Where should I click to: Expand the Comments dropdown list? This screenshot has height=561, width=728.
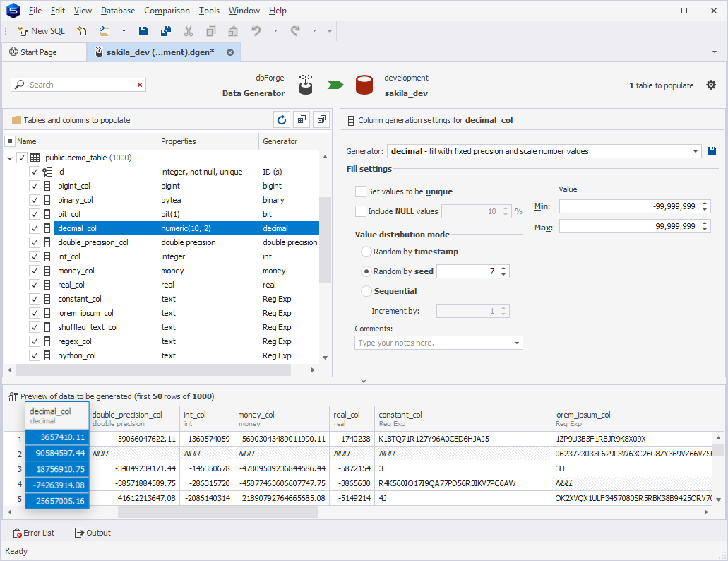coord(516,343)
